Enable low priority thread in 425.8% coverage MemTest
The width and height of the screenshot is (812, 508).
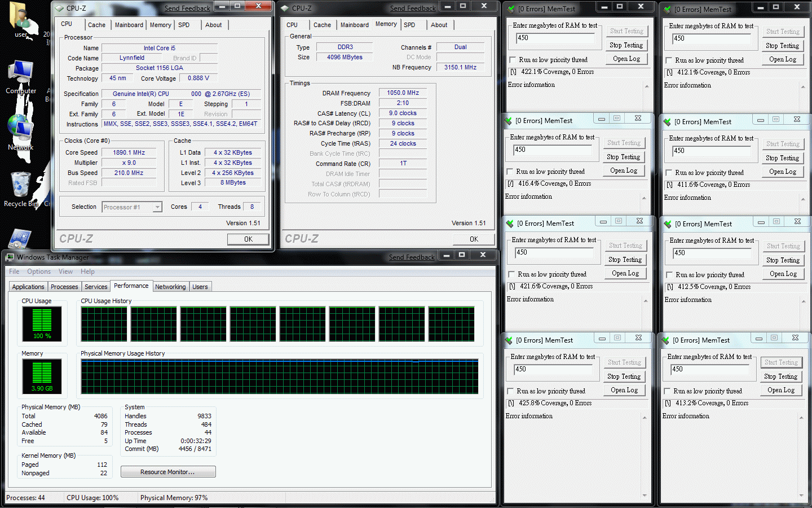click(x=510, y=391)
